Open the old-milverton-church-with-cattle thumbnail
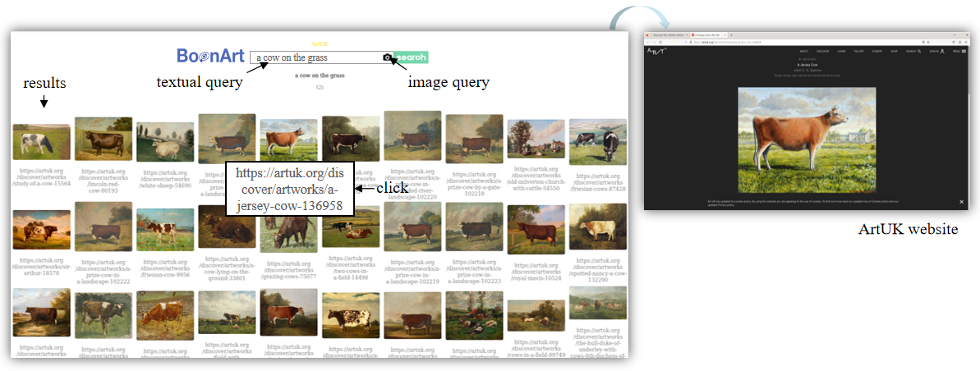Image resolution: width=980 pixels, height=371 pixels. click(536, 139)
